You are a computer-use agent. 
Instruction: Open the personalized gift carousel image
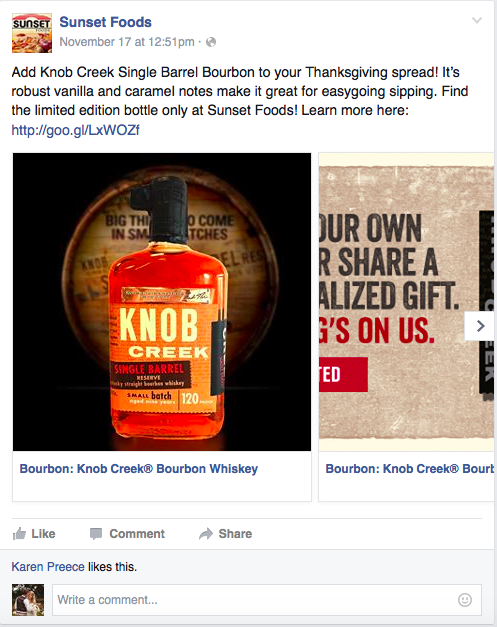pyautogui.click(x=406, y=302)
